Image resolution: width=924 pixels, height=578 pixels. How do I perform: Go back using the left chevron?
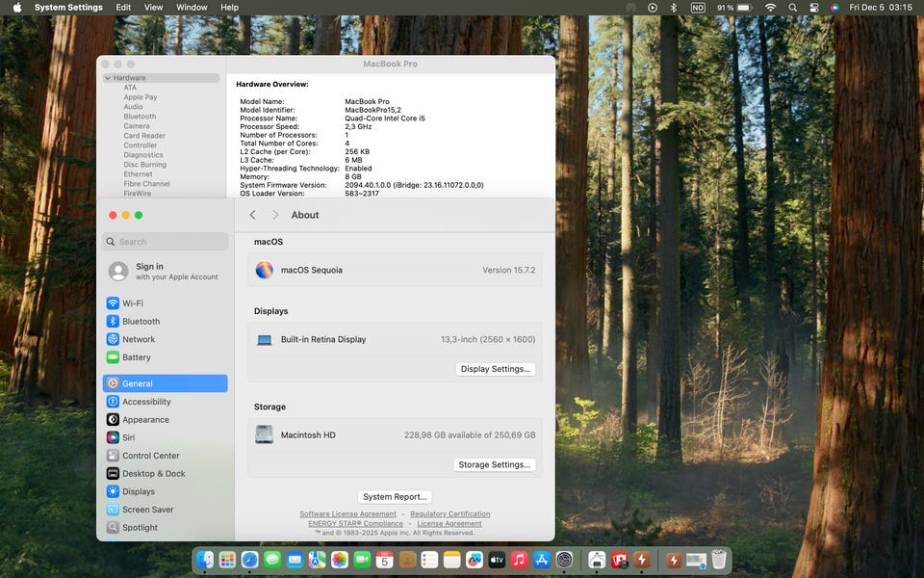pyautogui.click(x=253, y=215)
